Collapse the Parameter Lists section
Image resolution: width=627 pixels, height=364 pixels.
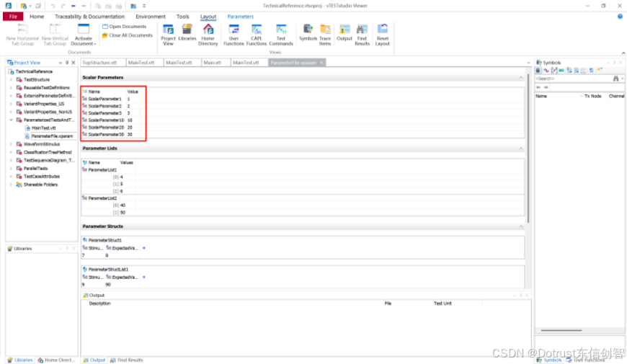pos(521,148)
